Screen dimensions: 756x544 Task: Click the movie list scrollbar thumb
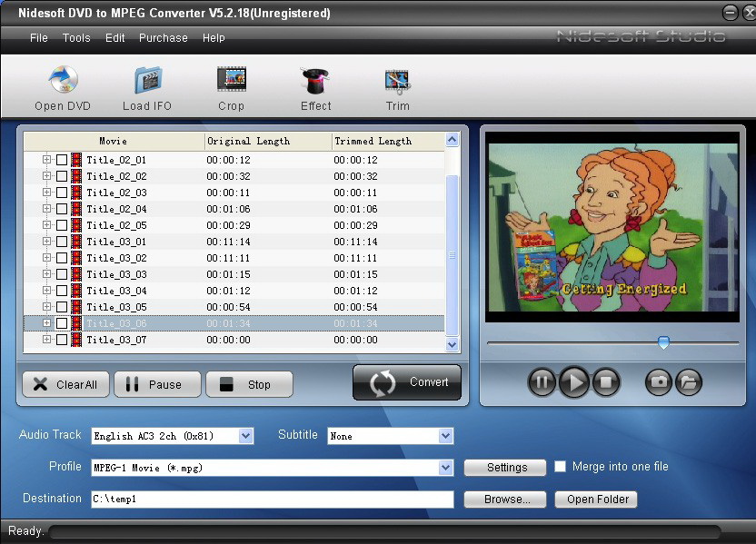click(x=452, y=255)
